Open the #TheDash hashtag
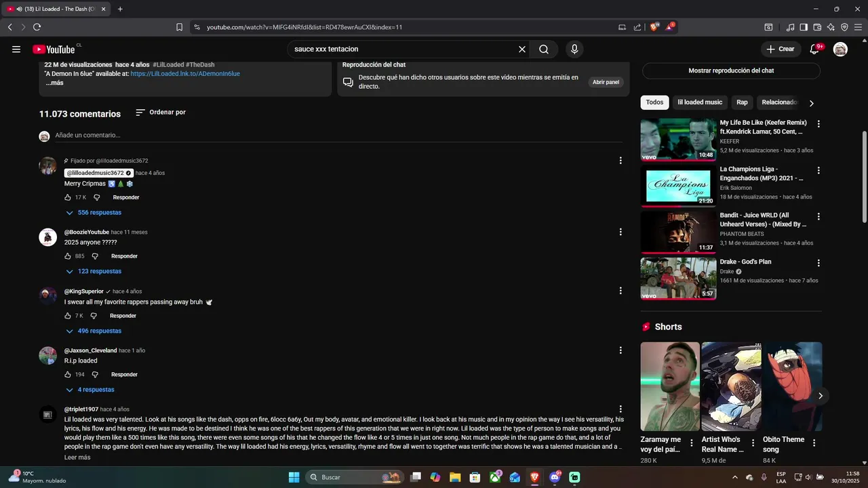The image size is (868, 488). point(200,65)
